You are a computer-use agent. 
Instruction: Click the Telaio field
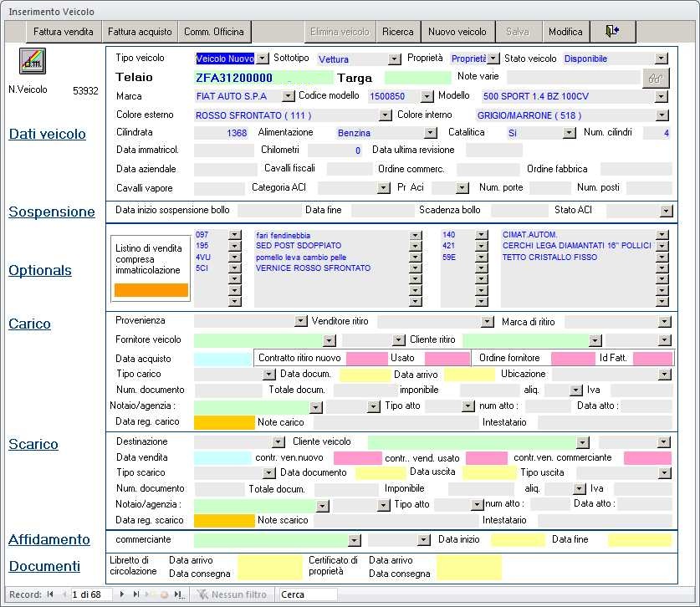263,78
